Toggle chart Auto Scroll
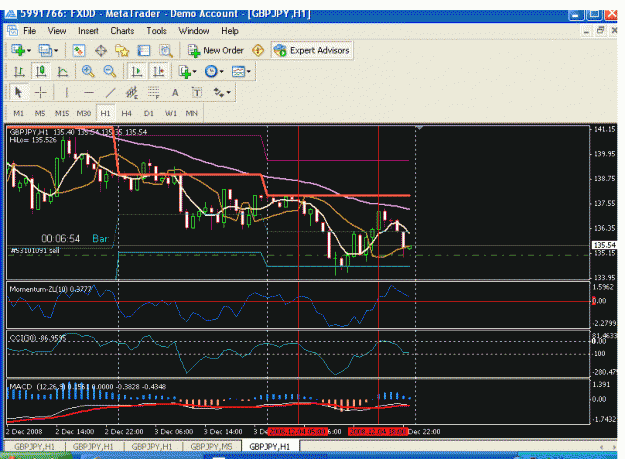The height and width of the screenshot is (459, 625). click(x=137, y=72)
